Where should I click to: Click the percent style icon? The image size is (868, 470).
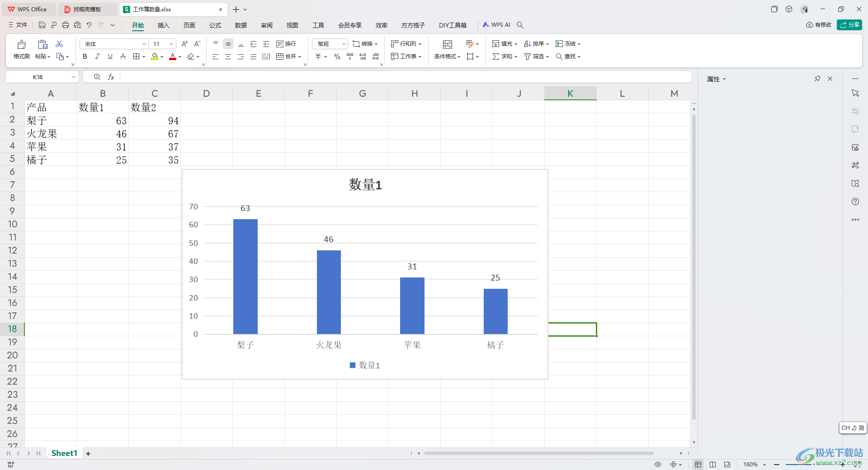(x=337, y=56)
